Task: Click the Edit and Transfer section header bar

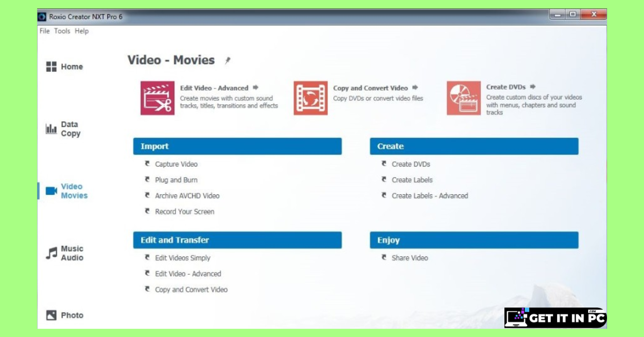Action: coord(237,240)
